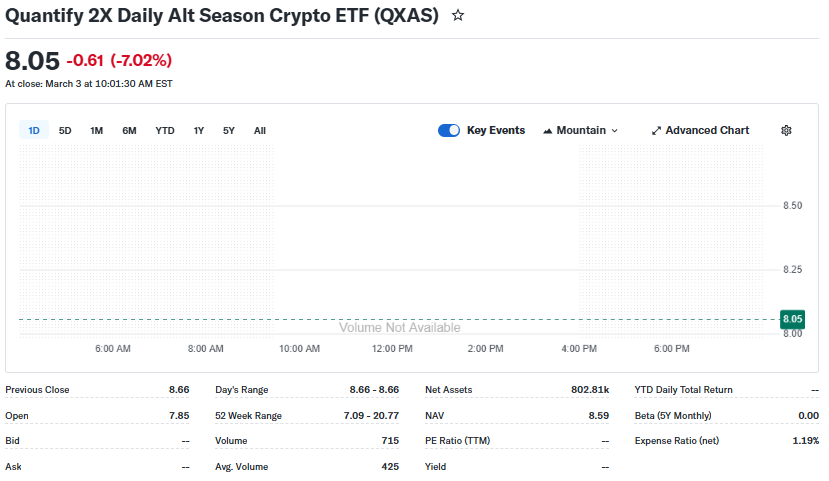
Task: Show the All time range
Action: pos(260,130)
